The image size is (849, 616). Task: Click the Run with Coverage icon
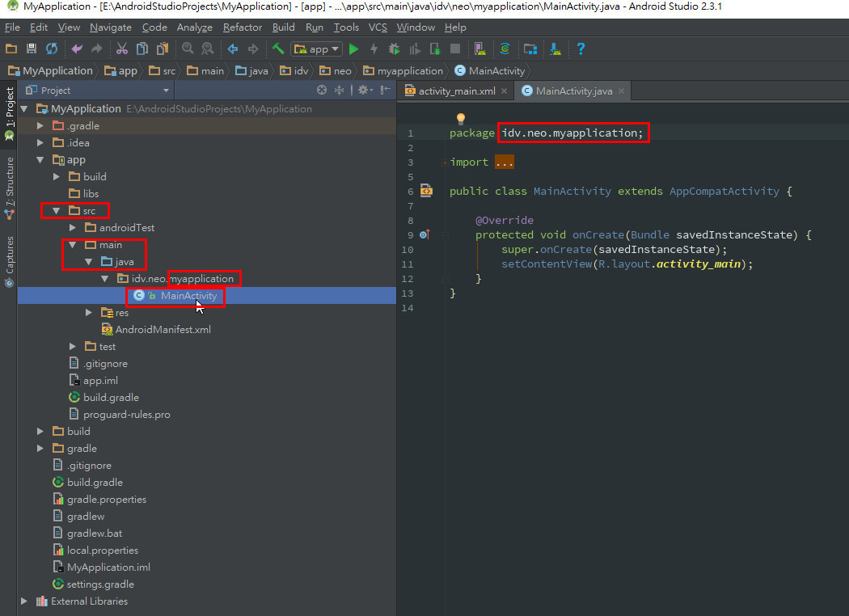point(415,49)
